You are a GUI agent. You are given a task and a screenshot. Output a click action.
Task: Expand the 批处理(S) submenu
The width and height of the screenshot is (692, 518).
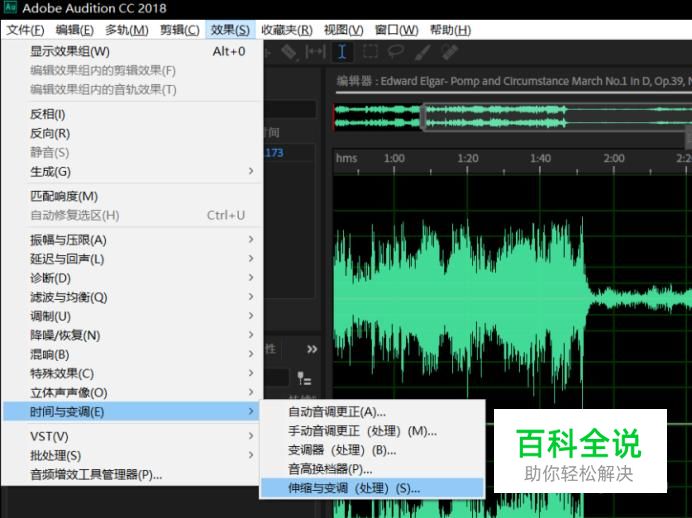point(132,455)
